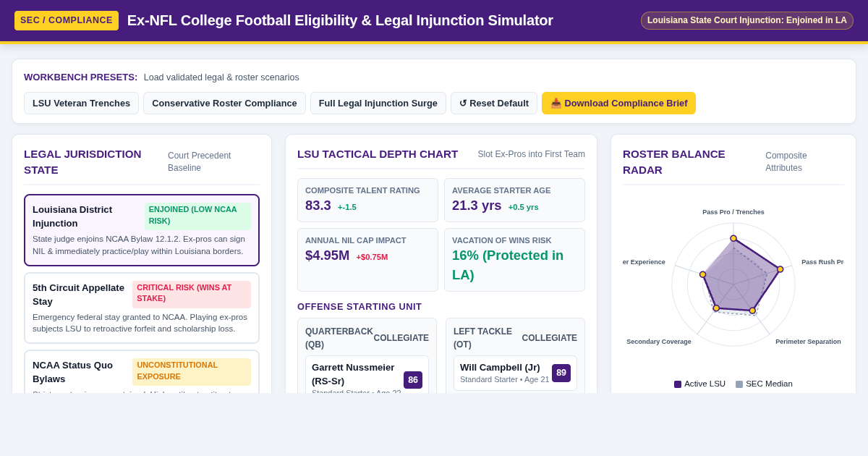Click the Average Starter Age 21.3 yrs value

click(477, 206)
